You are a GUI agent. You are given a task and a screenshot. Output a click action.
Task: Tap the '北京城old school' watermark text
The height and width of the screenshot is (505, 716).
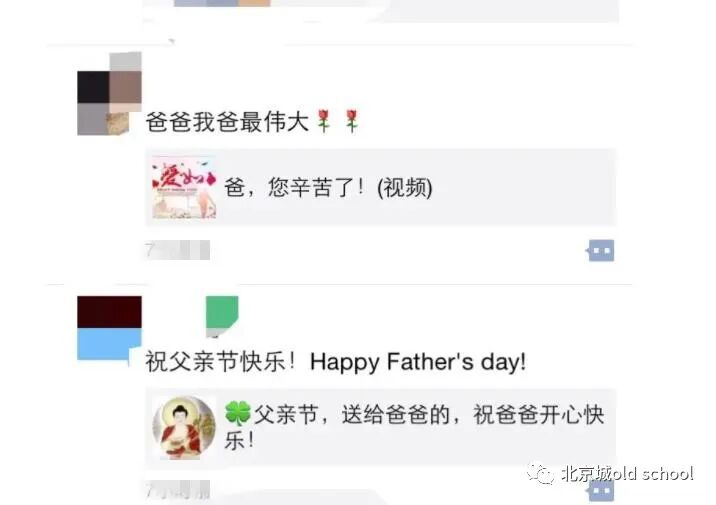[628, 473]
